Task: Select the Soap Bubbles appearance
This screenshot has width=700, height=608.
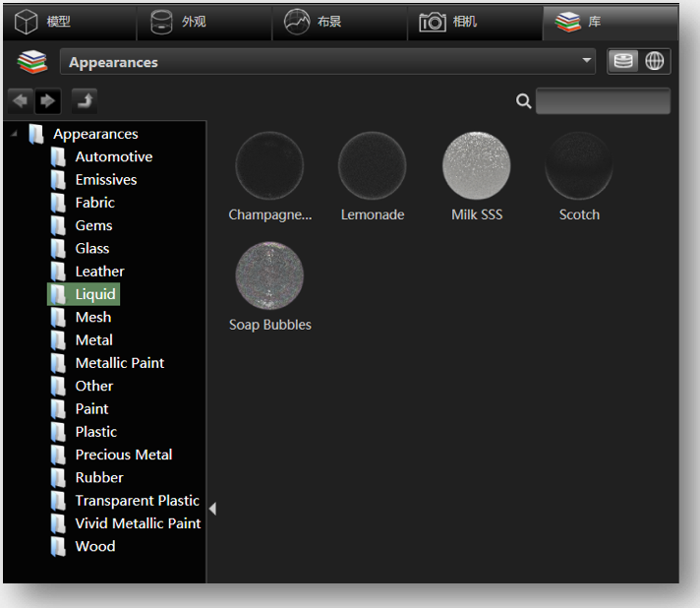Action: point(269,275)
